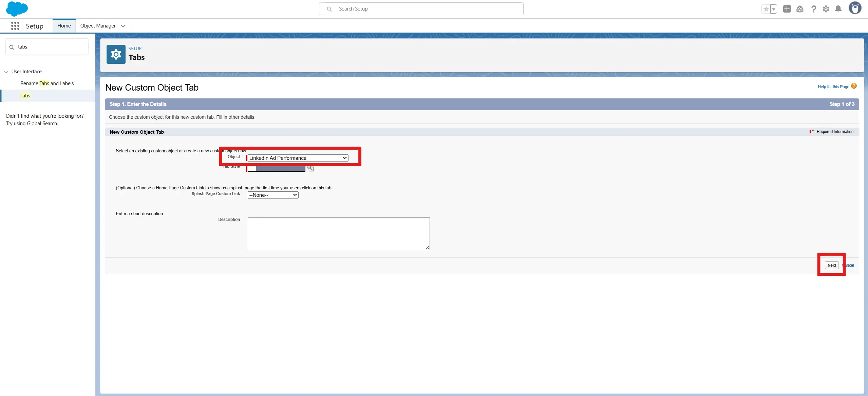The width and height of the screenshot is (868, 396).
Task: Open the notifications bell
Action: [838, 9]
